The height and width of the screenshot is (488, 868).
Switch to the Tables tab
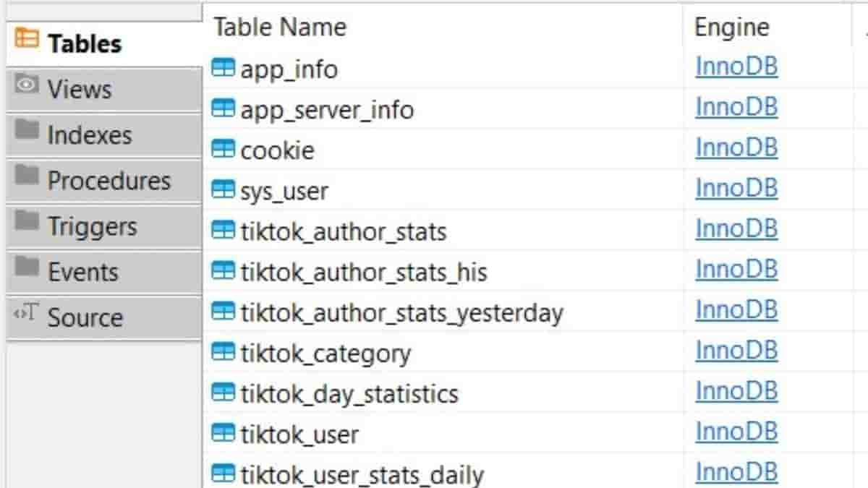(x=84, y=44)
